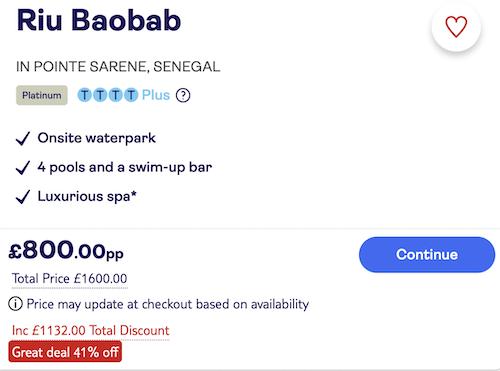
Task: Open the Total Price £1600.00 breakdown
Action: tap(69, 279)
